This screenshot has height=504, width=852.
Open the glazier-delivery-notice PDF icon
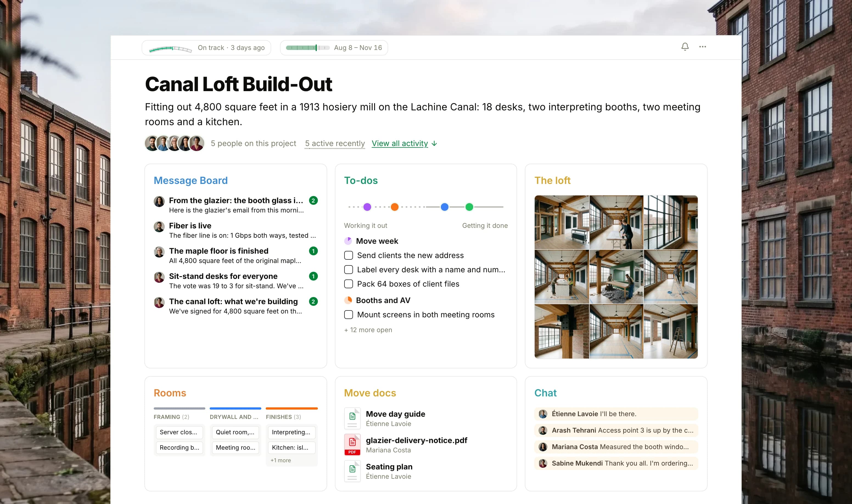pyautogui.click(x=352, y=444)
